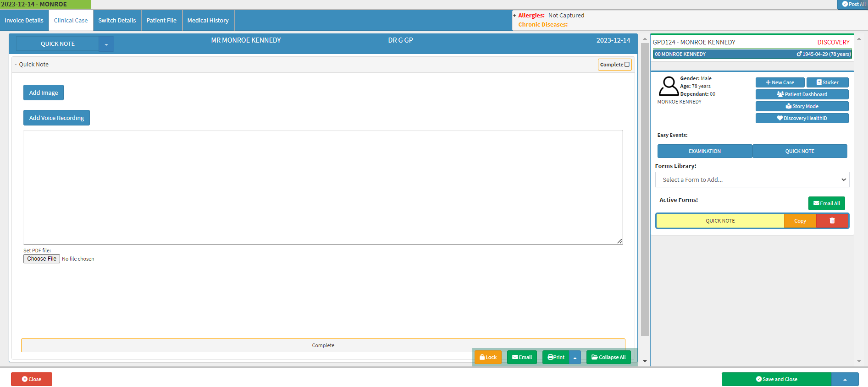Open the Medical History tab

[x=208, y=21]
